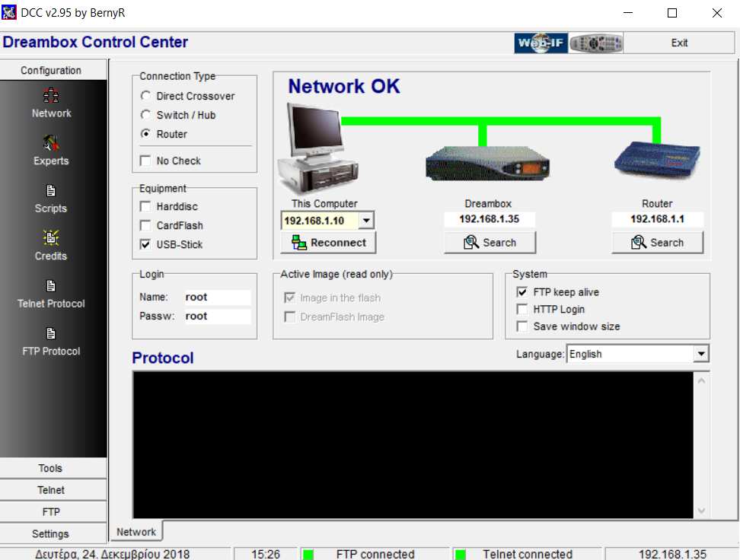This screenshot has width=740, height=560.
Task: Select Router connection type
Action: 146,134
